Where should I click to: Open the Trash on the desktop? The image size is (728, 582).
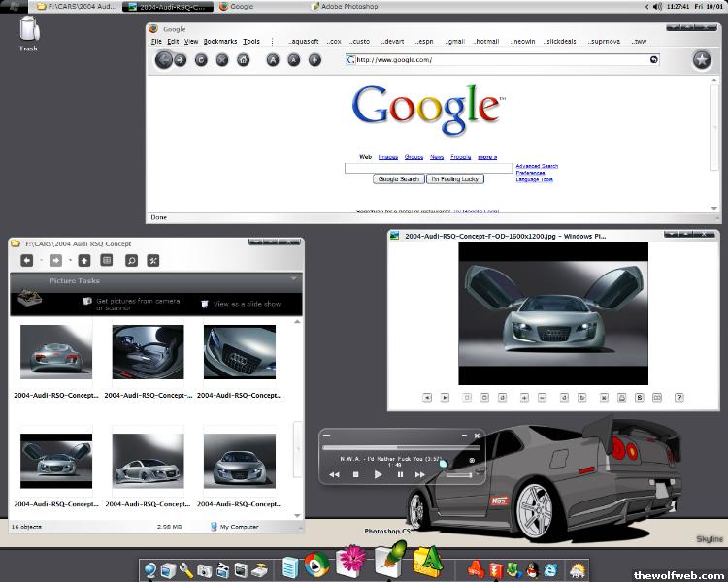point(27,29)
